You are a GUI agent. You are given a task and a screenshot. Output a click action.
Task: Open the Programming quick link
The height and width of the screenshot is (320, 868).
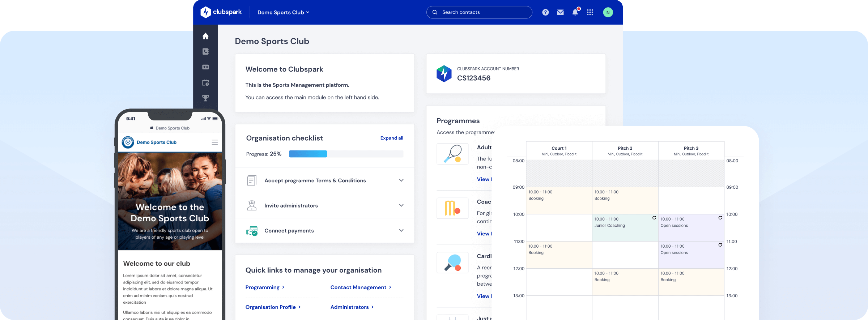point(265,287)
